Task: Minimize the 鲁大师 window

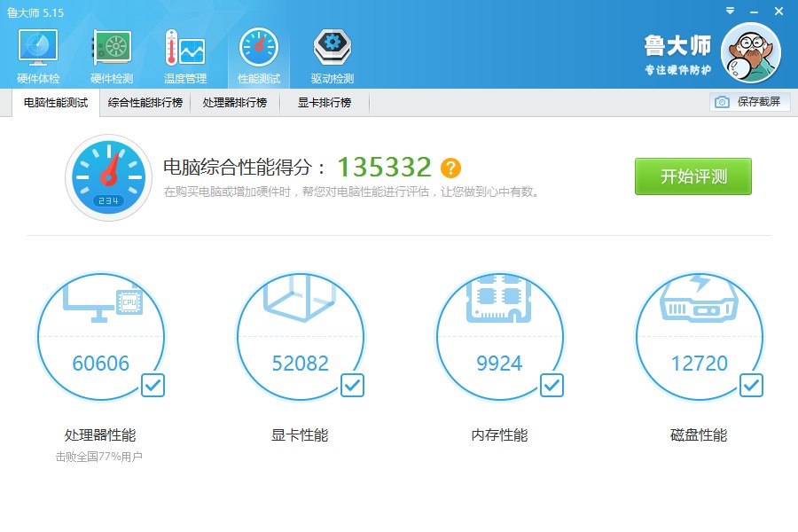Action: click(755, 12)
